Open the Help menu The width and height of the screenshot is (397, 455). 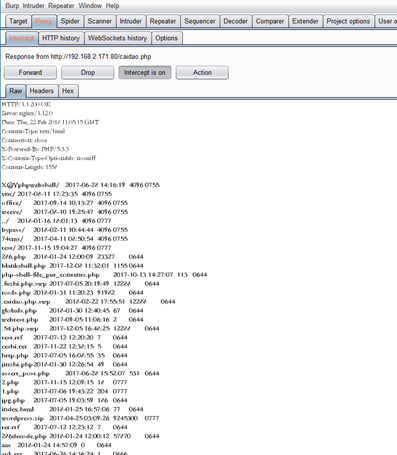[x=112, y=6]
